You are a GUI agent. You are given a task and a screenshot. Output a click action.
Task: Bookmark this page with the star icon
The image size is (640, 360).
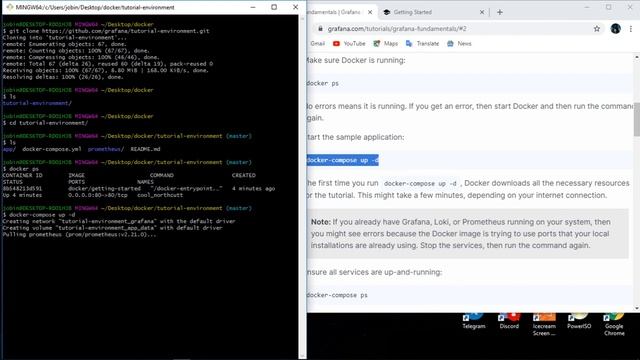point(597,29)
